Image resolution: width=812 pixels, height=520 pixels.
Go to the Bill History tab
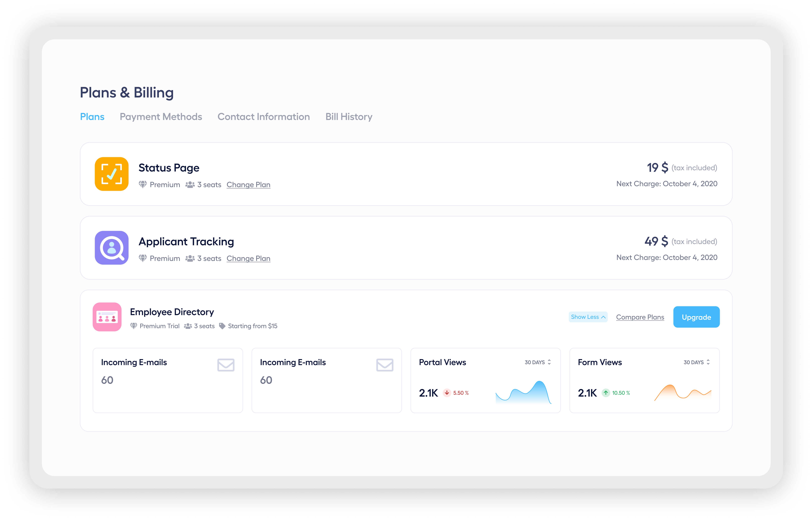[x=349, y=116]
